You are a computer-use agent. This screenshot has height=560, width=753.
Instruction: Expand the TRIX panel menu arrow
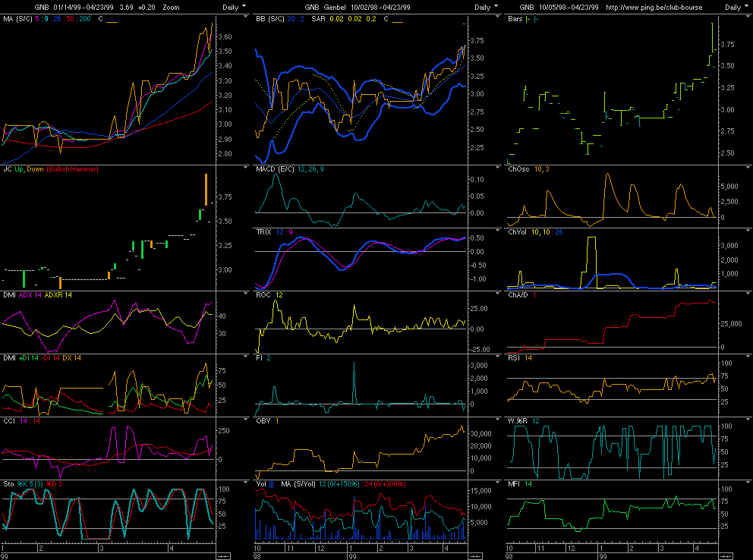tap(497, 231)
